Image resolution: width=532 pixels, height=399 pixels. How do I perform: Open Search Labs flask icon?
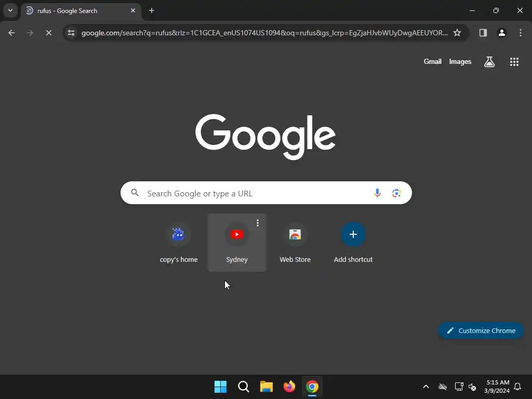point(489,62)
